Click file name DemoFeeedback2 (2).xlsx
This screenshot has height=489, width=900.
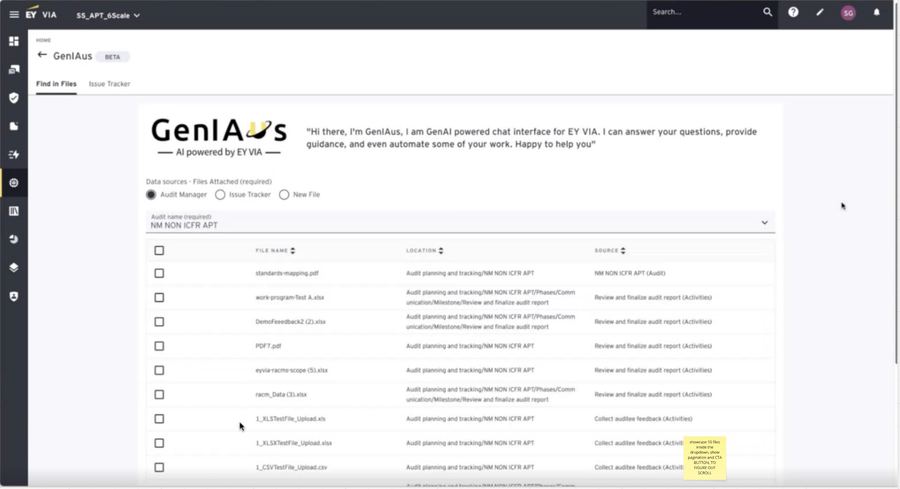coord(290,321)
